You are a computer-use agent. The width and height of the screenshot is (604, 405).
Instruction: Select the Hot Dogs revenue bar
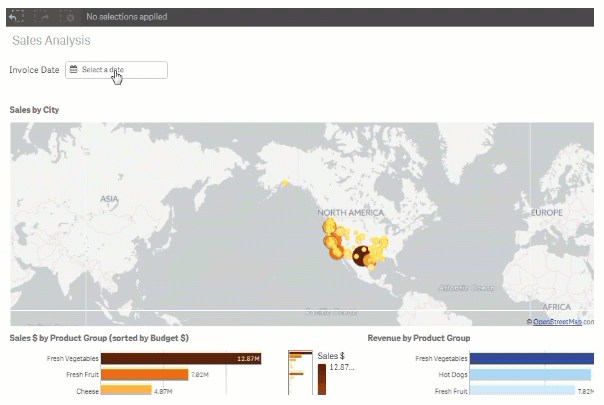point(530,374)
